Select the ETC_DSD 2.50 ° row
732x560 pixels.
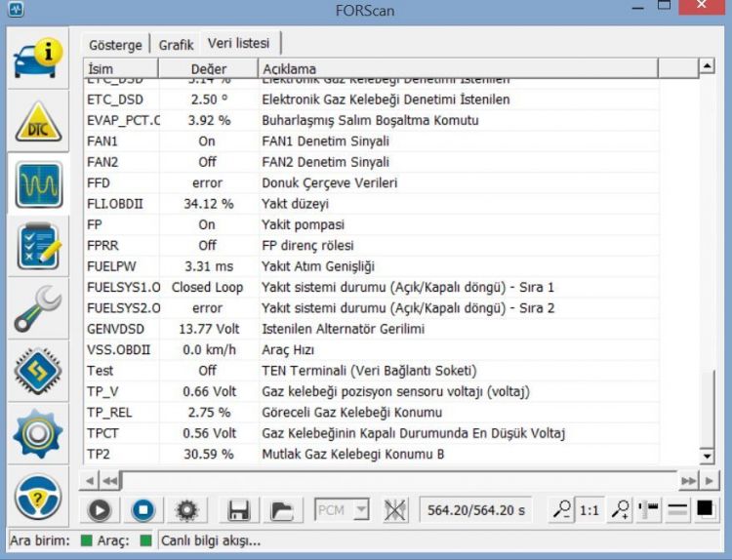[x=371, y=100]
